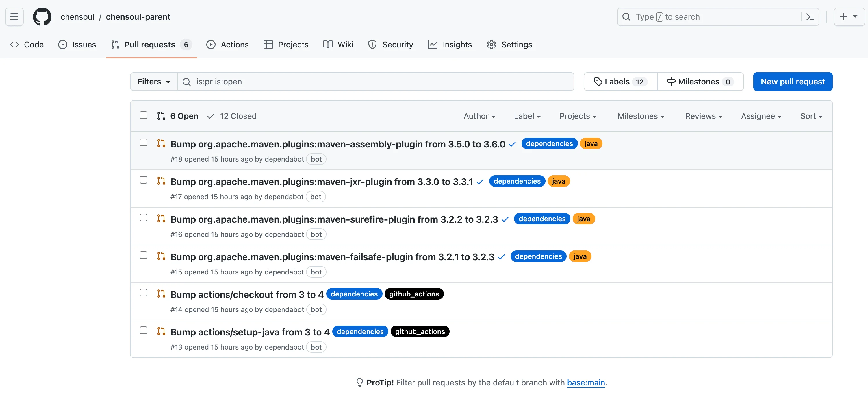Click dependencies label on maven-assembly-plugin PR
The height and width of the screenshot is (395, 868).
point(549,144)
